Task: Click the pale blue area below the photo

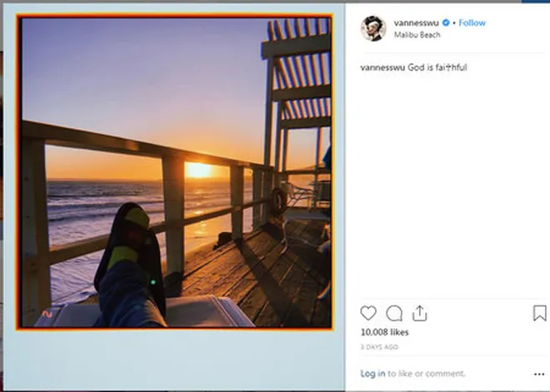Action: (174, 360)
